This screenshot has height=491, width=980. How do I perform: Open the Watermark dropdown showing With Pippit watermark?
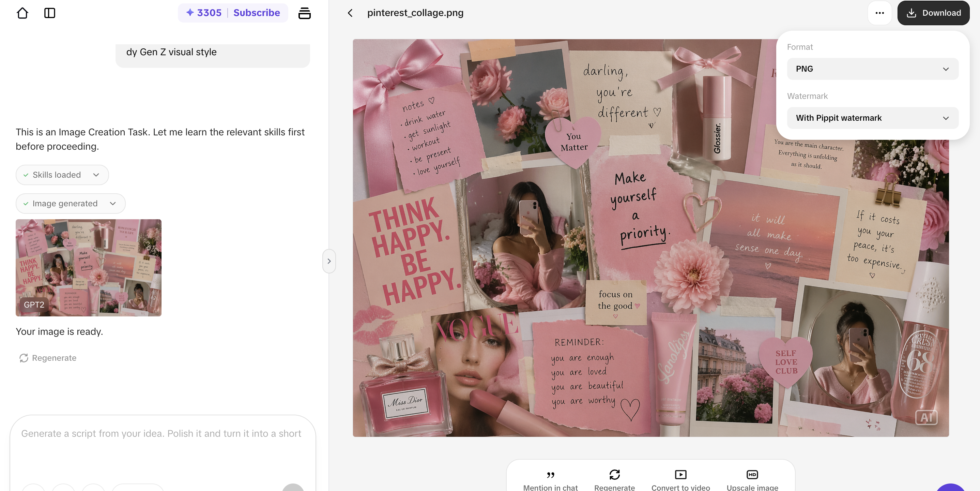click(872, 118)
